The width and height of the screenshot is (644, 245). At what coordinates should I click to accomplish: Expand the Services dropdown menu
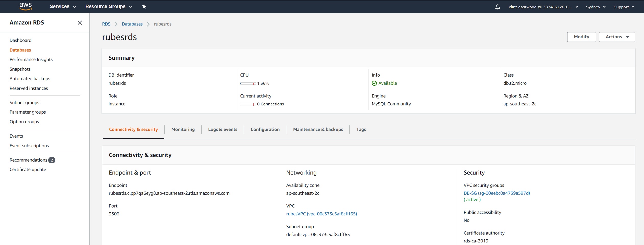point(63,7)
